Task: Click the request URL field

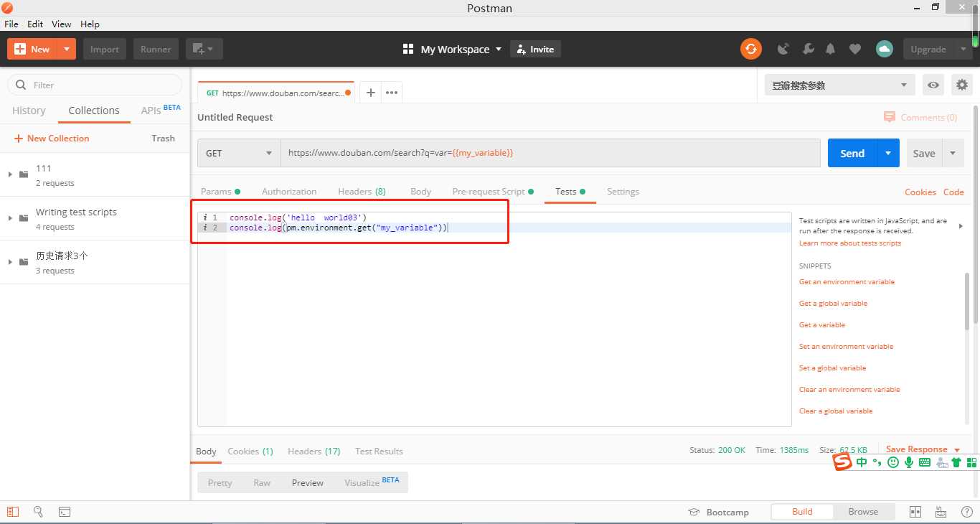Action: point(550,153)
